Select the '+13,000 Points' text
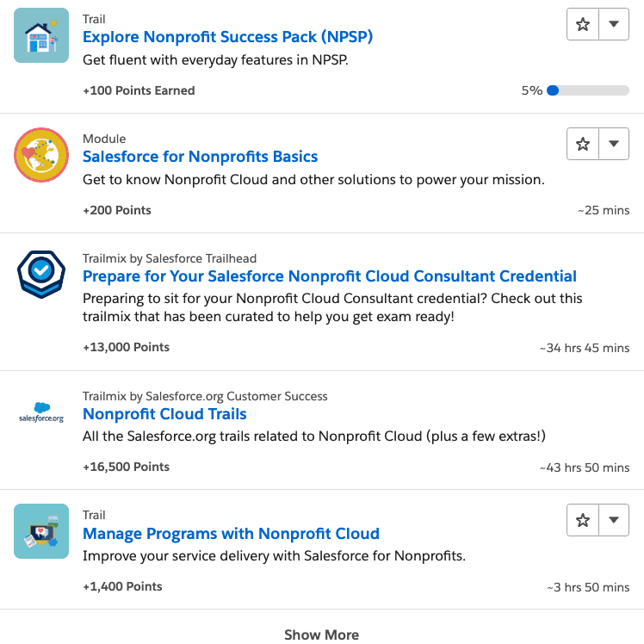The image size is (644, 644). click(x=126, y=348)
